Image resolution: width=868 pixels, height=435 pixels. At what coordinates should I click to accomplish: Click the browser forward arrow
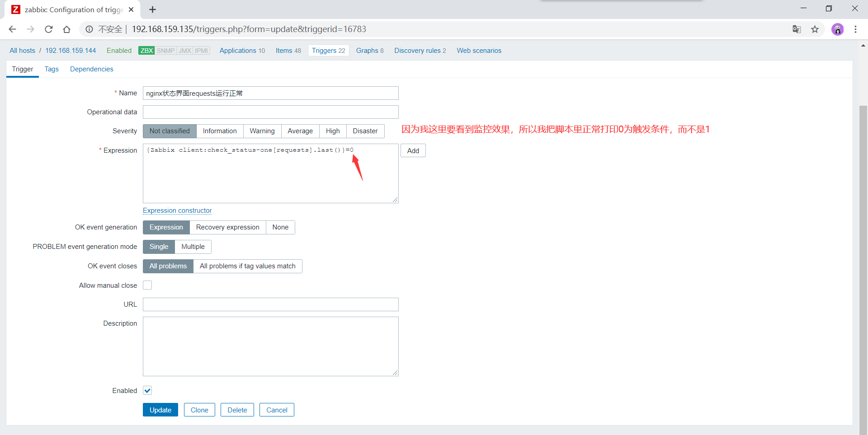(x=30, y=29)
